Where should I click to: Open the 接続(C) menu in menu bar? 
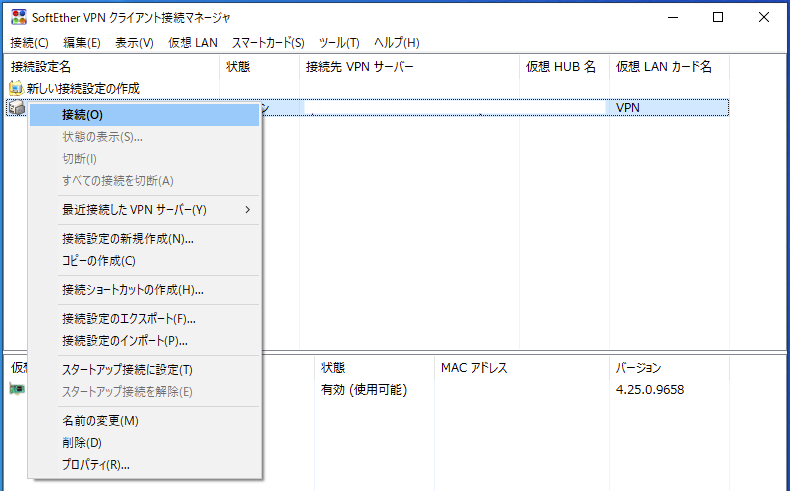pyautogui.click(x=29, y=43)
